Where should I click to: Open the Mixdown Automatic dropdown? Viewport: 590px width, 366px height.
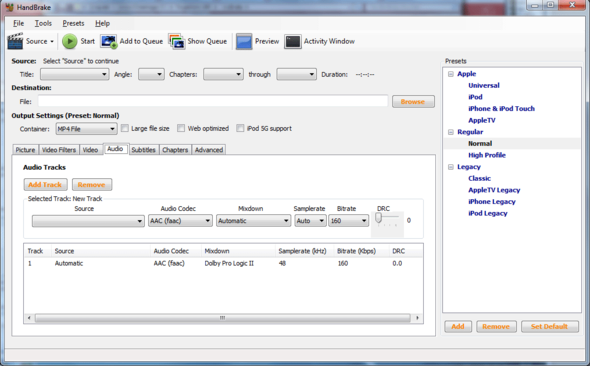[x=254, y=221]
